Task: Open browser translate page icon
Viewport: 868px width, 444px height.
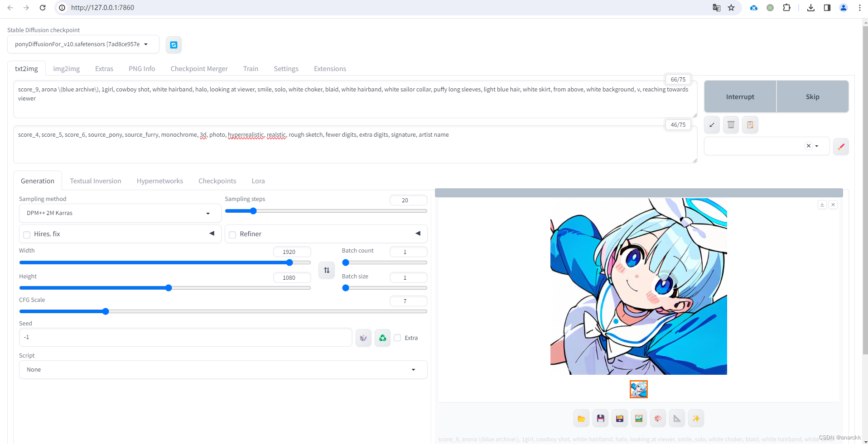Action: point(716,8)
